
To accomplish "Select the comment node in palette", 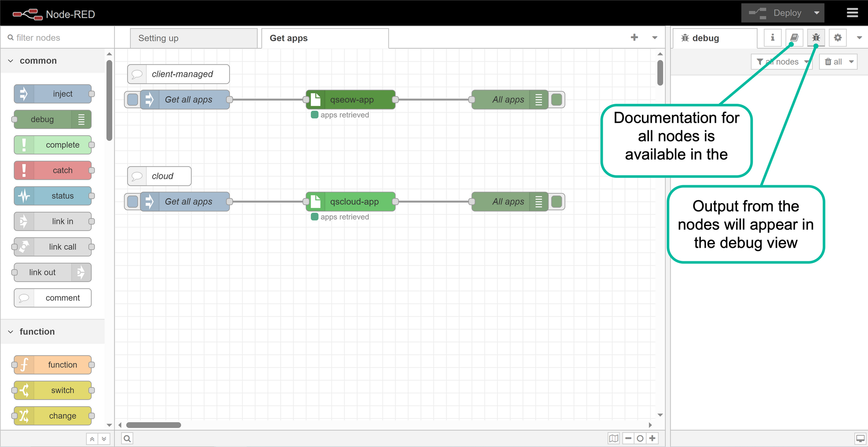I will (x=53, y=298).
